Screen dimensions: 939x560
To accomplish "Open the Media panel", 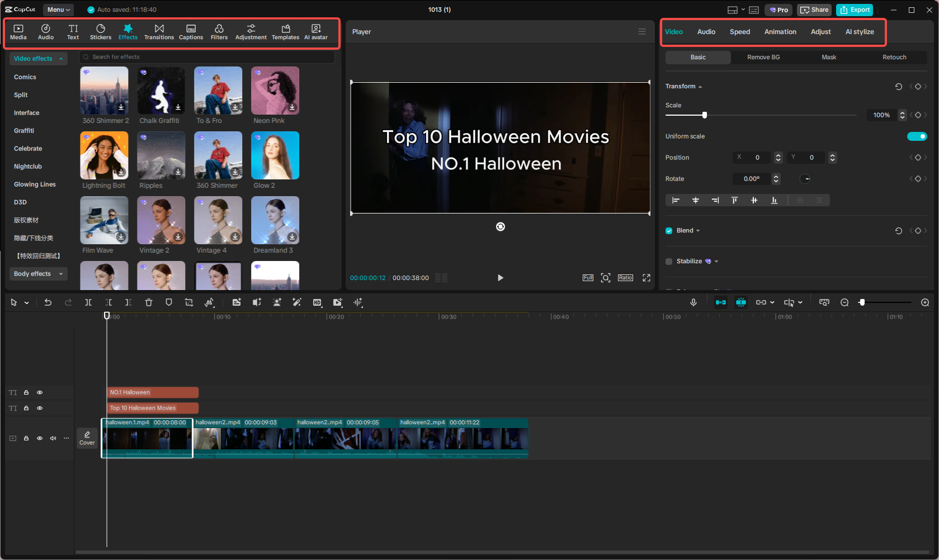I will click(x=18, y=32).
